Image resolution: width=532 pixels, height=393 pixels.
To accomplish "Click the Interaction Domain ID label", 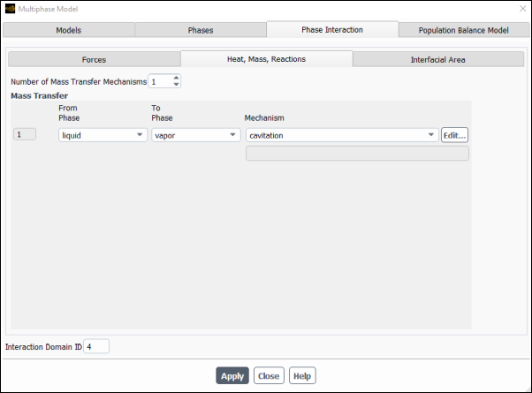I will pos(43,346).
